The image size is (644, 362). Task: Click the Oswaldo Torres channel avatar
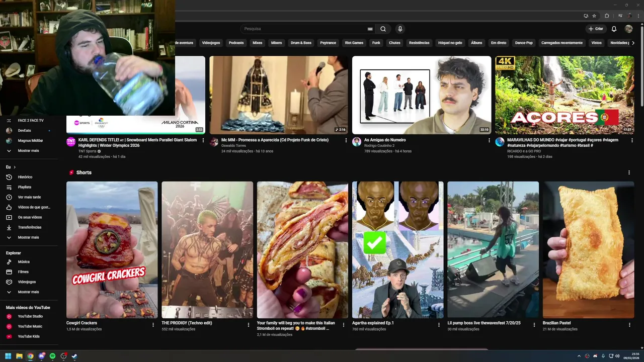pos(214,142)
